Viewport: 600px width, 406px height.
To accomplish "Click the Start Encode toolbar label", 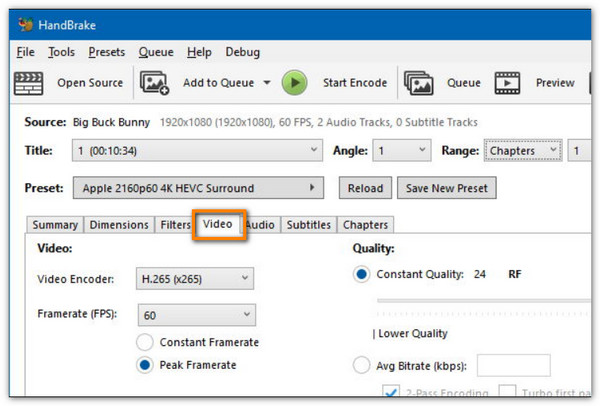I will (x=355, y=83).
